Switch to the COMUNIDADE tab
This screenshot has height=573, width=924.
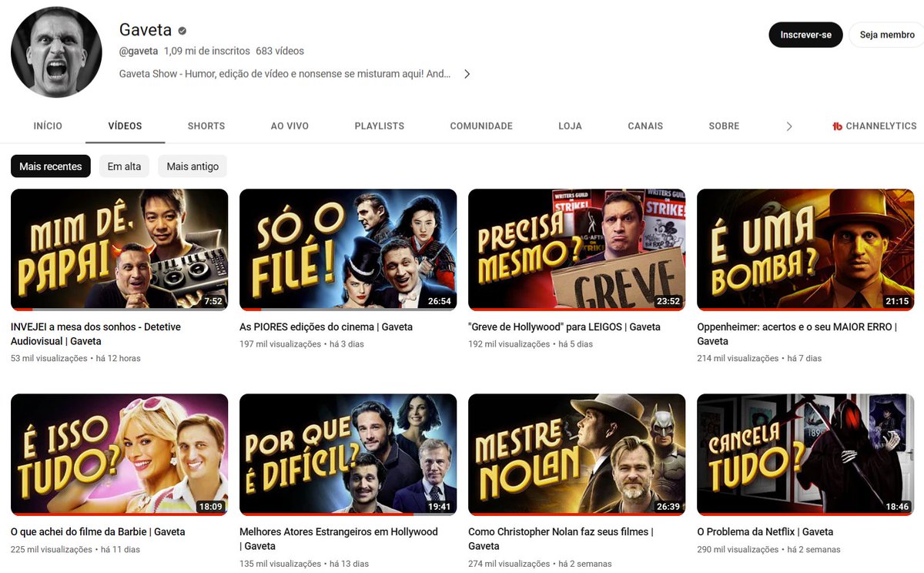click(481, 126)
